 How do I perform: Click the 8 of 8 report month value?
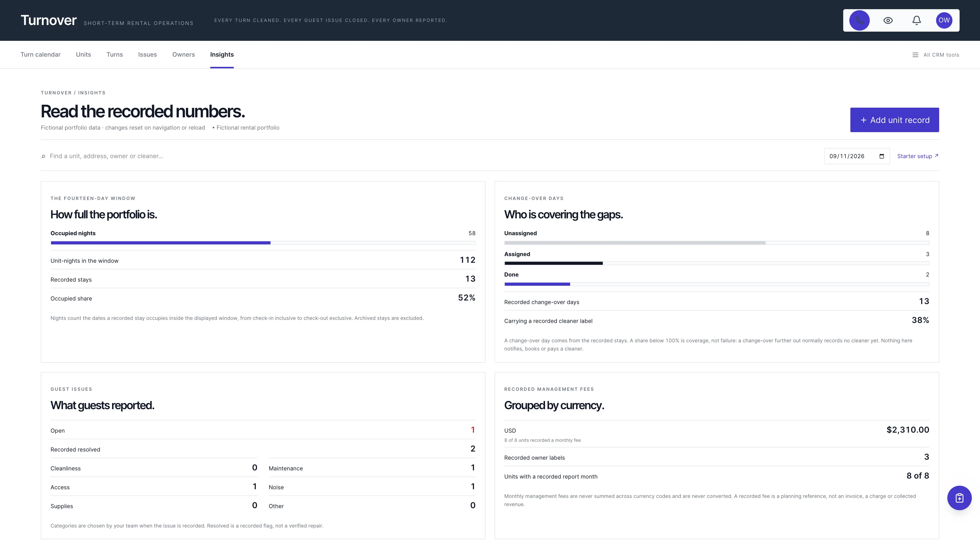click(x=918, y=476)
